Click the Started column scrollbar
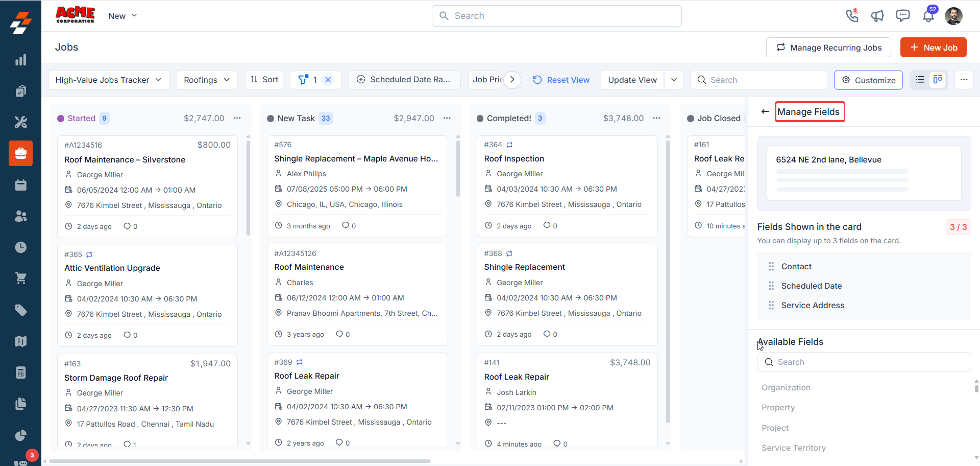The image size is (980, 466). 248,188
